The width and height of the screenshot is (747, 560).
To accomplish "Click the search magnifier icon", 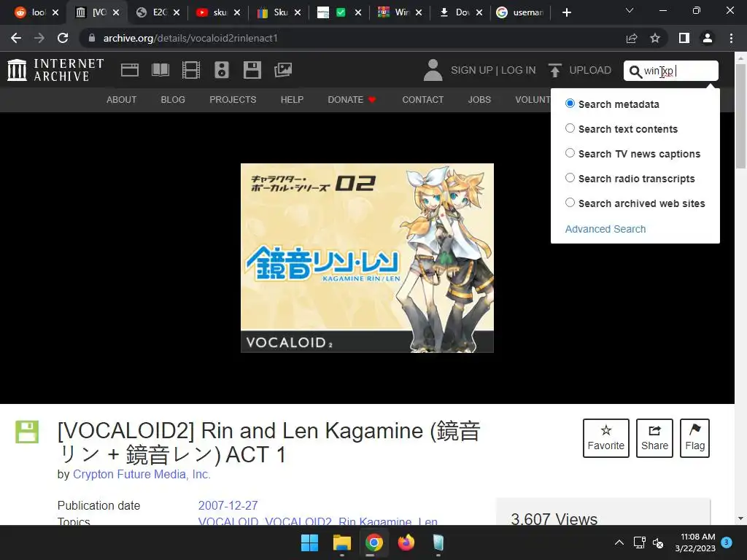I will point(635,71).
